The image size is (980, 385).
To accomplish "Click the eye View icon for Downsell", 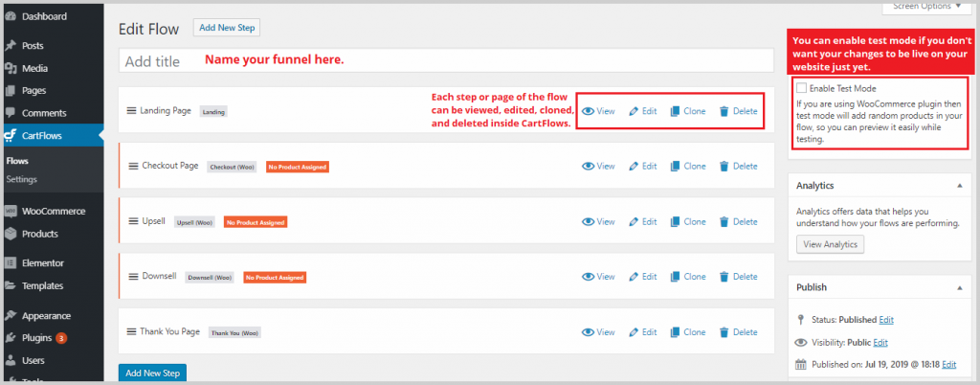I will click(588, 277).
